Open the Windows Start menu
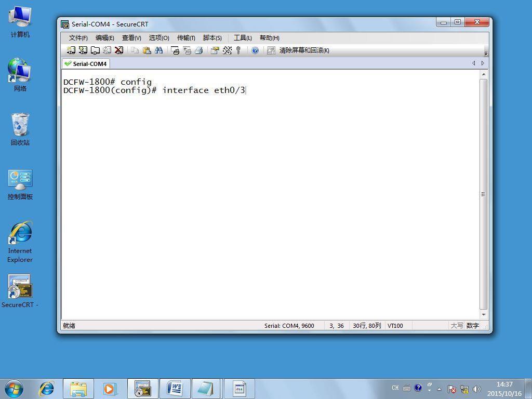Image resolution: width=532 pixels, height=399 pixels. click(x=14, y=389)
